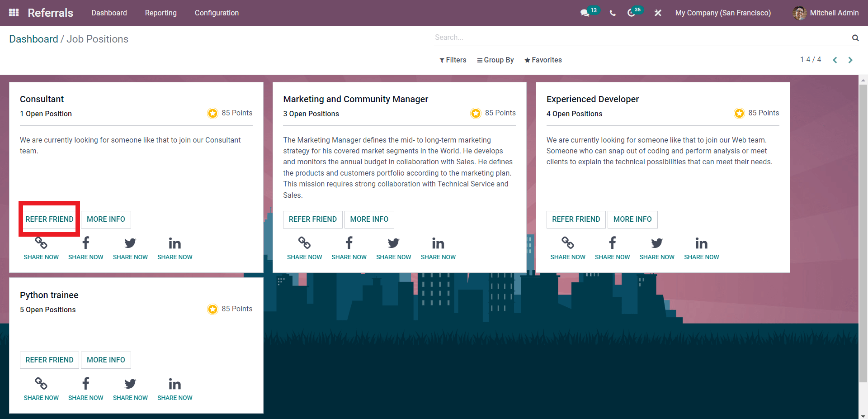The height and width of the screenshot is (419, 868).
Task: Click points star icon on Consultant card
Action: [212, 113]
